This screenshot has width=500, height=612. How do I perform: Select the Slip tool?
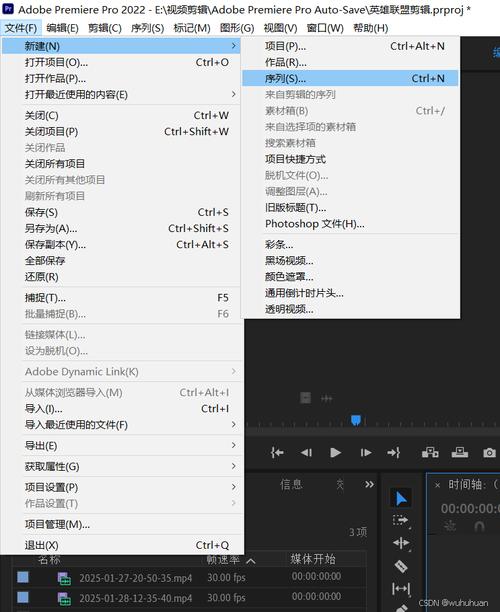401,588
